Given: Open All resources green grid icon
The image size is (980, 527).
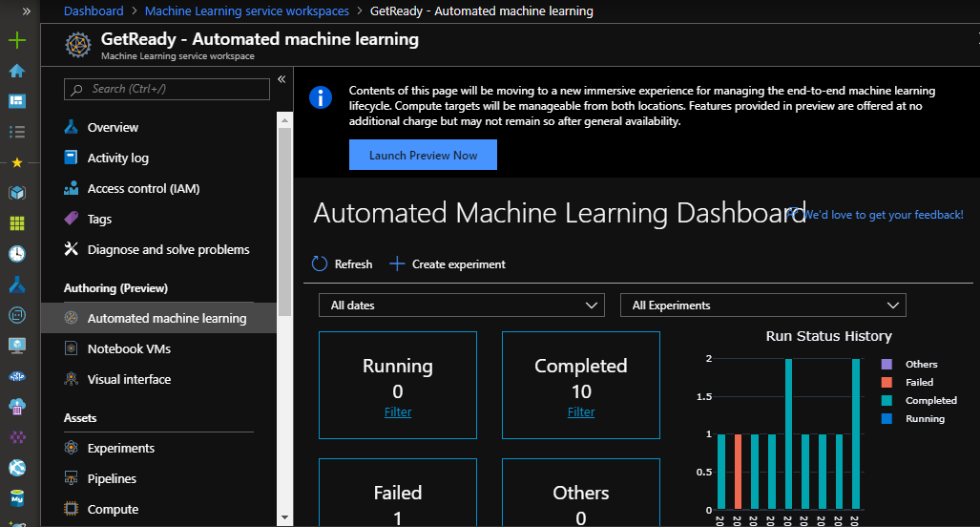Looking at the screenshot, I should 17,223.
